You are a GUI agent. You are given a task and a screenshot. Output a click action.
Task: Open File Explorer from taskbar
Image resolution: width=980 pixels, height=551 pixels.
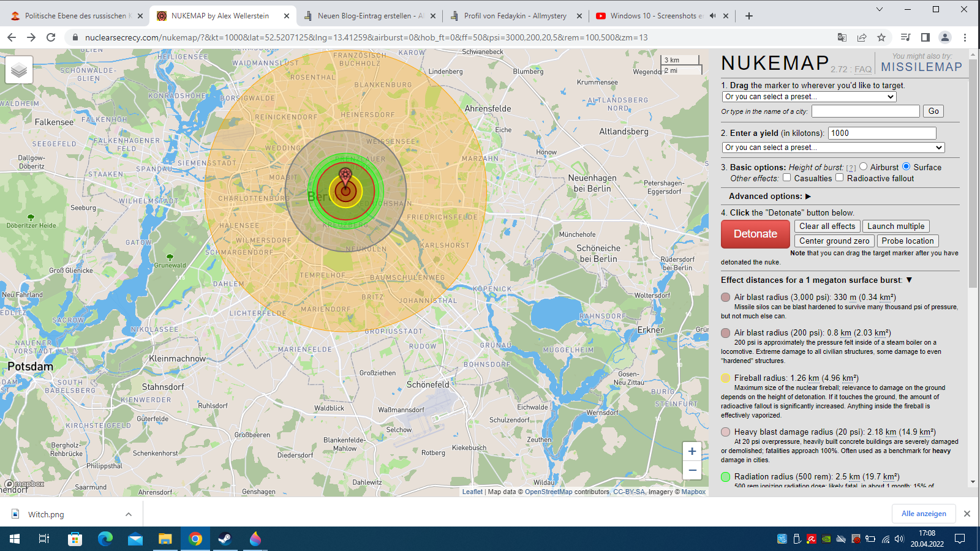165,539
